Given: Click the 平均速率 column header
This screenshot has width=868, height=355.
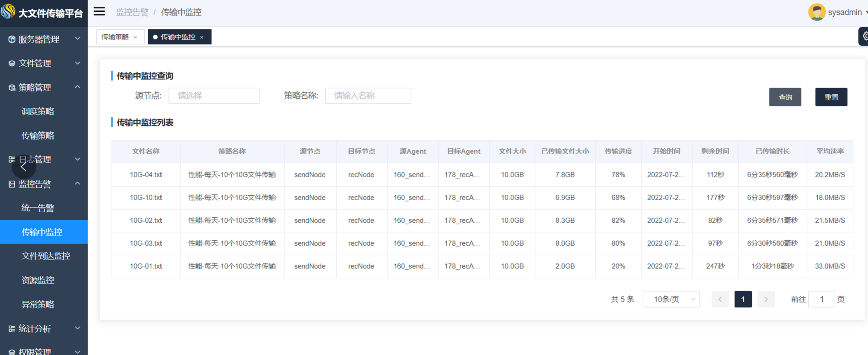Looking at the screenshot, I should [x=830, y=151].
